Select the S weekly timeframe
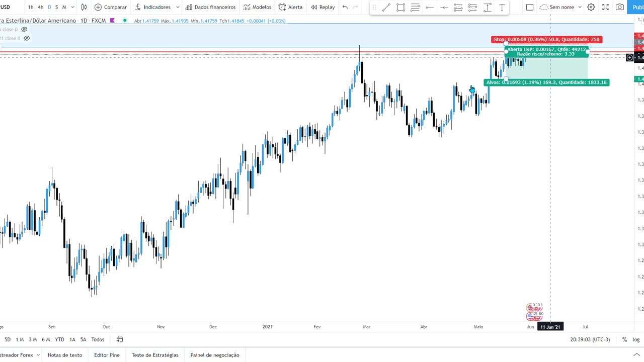Image resolution: width=644 pixels, height=362 pixels. (x=56, y=7)
